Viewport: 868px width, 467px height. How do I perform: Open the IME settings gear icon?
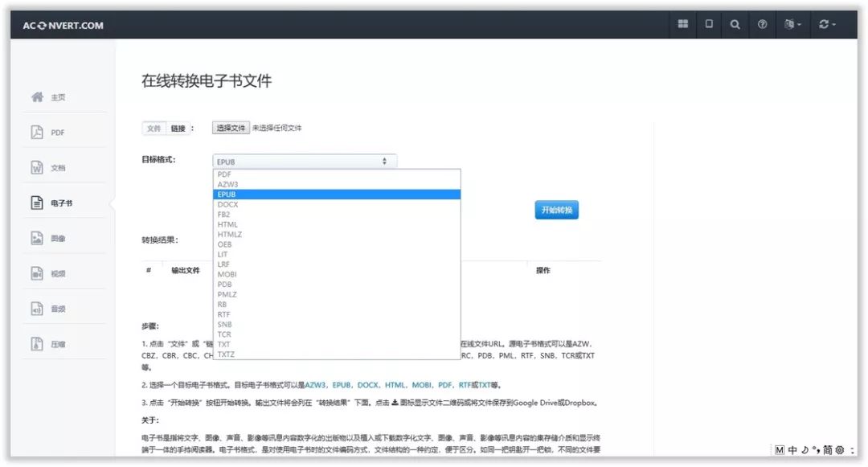click(x=840, y=450)
